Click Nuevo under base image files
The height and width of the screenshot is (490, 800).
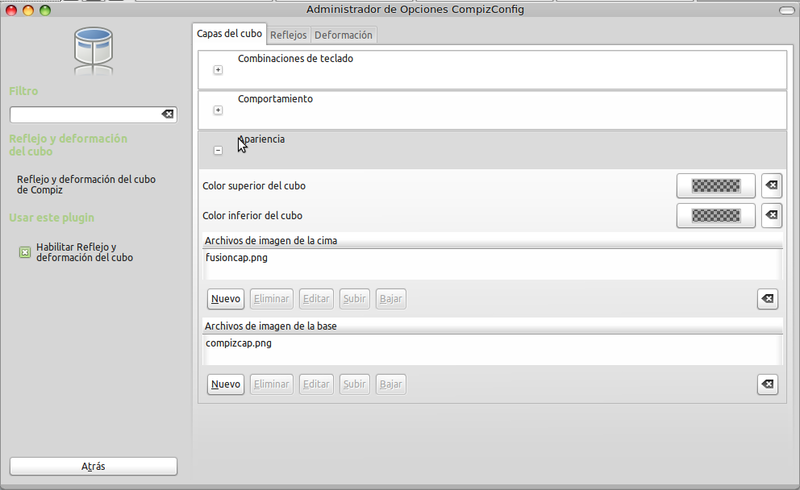[226, 385]
